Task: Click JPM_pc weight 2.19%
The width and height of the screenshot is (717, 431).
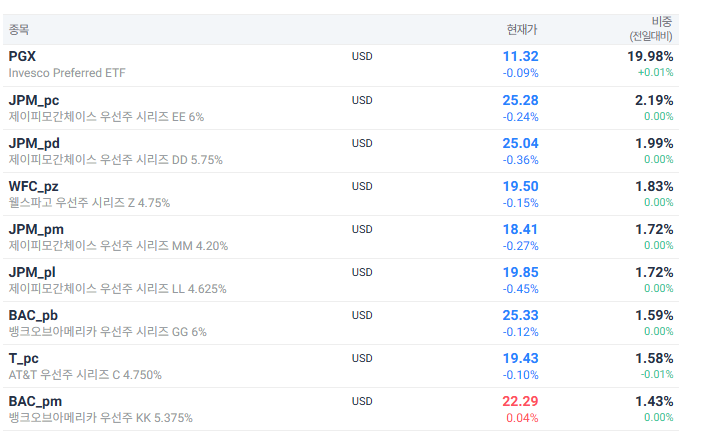Action: coord(654,100)
